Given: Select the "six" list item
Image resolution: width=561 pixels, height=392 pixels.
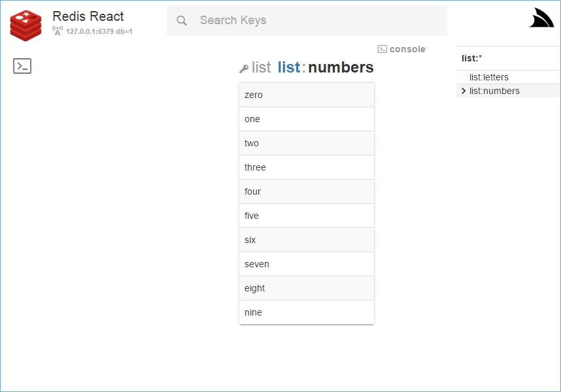Looking at the screenshot, I should click(x=306, y=240).
